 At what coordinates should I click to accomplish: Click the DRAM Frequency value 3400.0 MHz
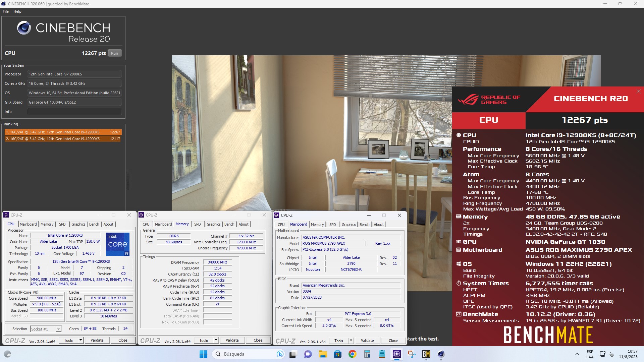pyautogui.click(x=217, y=262)
